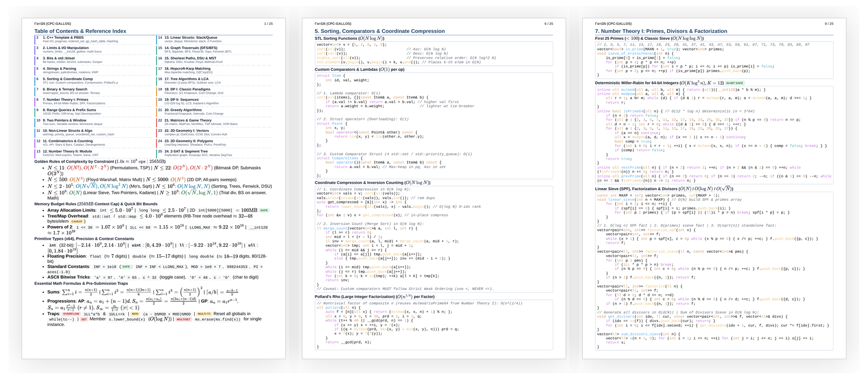Click 'Primitive Types (x64), Precision & Contest Constants' subheading
This screenshot has height=377, width=868.
[x=84, y=239]
